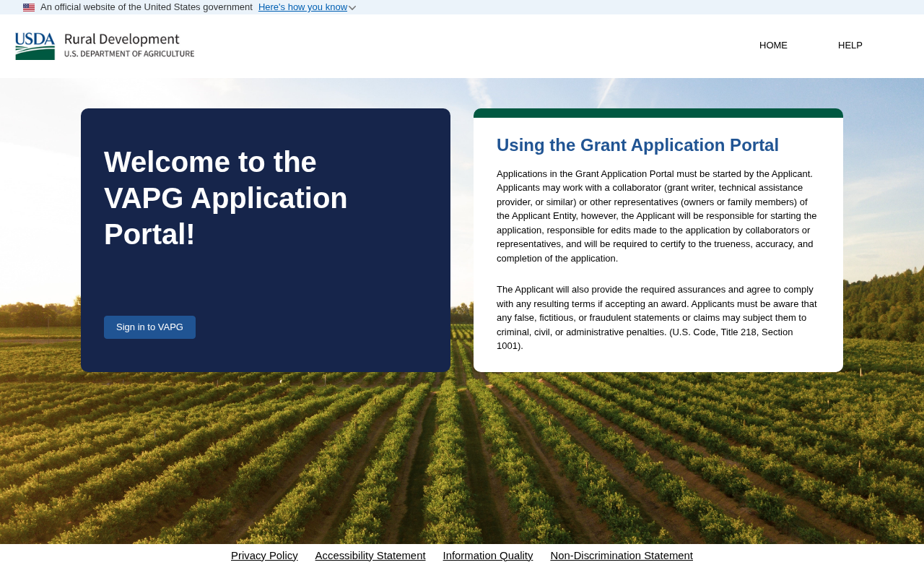Click Using the Grant Application Portal heading
The width and height of the screenshot is (924, 578).
637,145
